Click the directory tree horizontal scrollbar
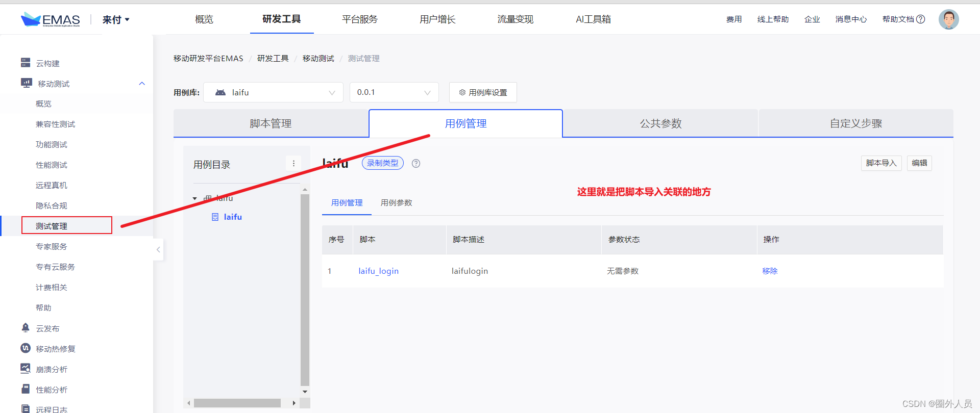The height and width of the screenshot is (413, 980). click(x=237, y=403)
